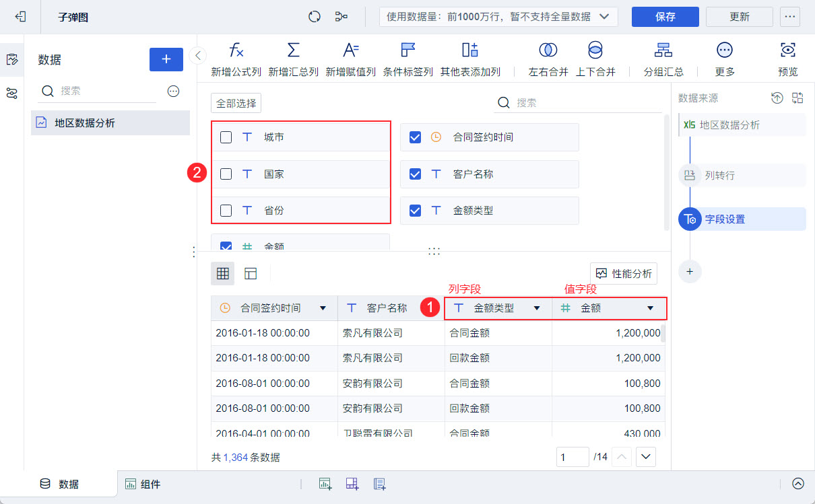
Task: Go to next page with the down chevron
Action: coord(646,457)
